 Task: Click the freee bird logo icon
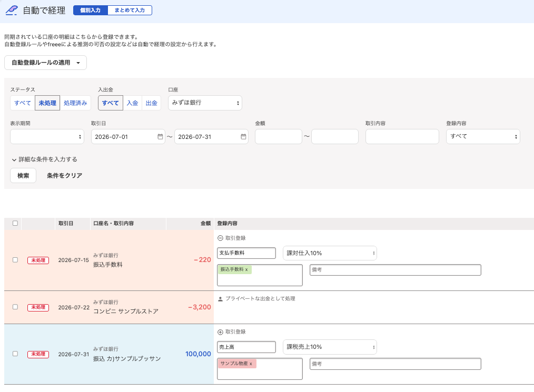(x=12, y=10)
